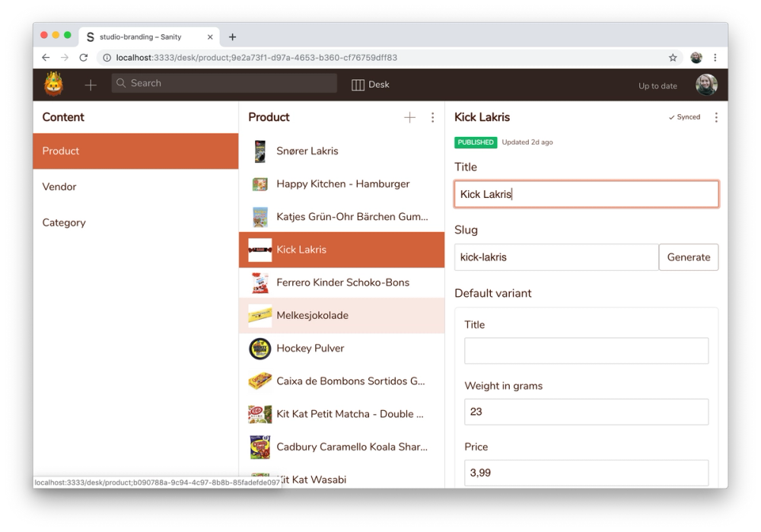
Task: Open a new browser tab
Action: 232,37
